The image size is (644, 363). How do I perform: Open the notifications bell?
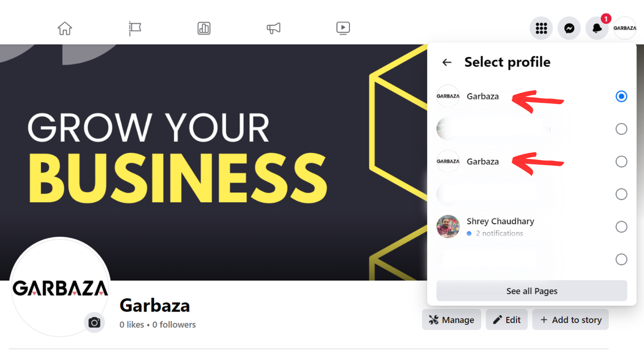point(597,28)
